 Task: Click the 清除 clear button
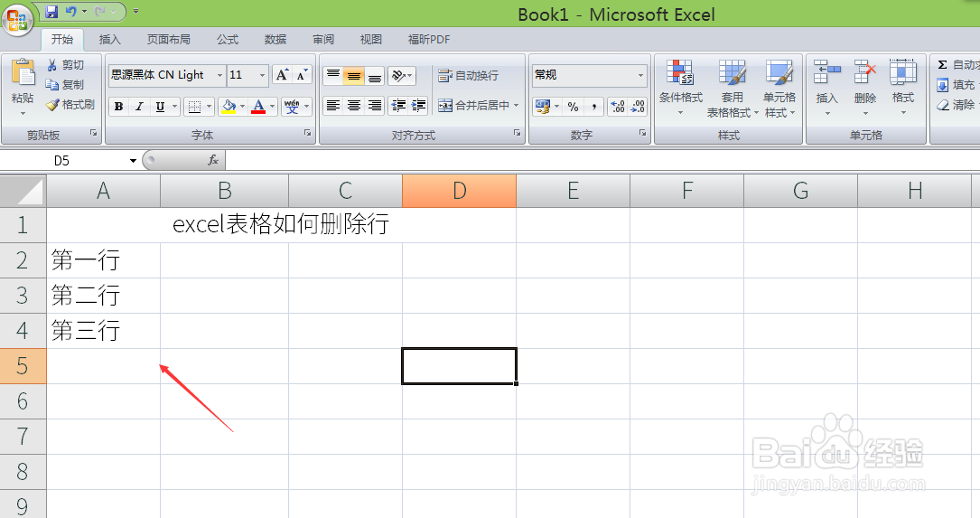(957, 105)
